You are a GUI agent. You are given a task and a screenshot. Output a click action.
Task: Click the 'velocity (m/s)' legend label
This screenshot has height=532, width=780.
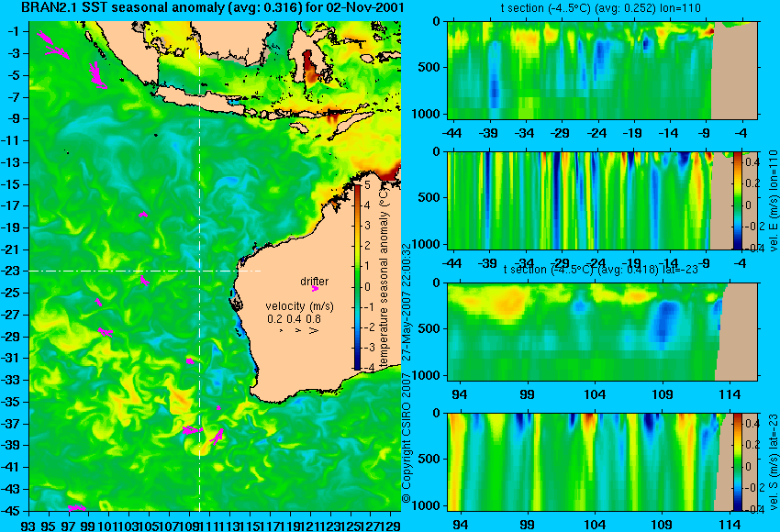tap(299, 305)
